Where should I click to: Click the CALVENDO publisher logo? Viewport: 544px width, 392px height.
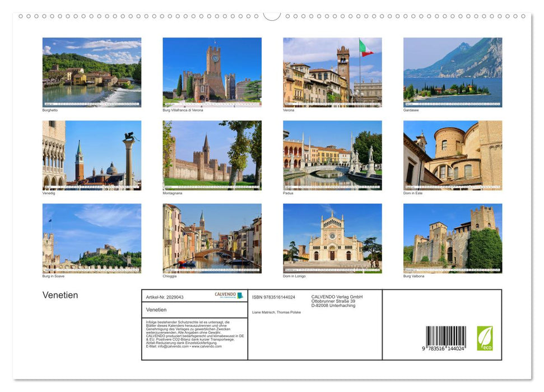click(226, 295)
